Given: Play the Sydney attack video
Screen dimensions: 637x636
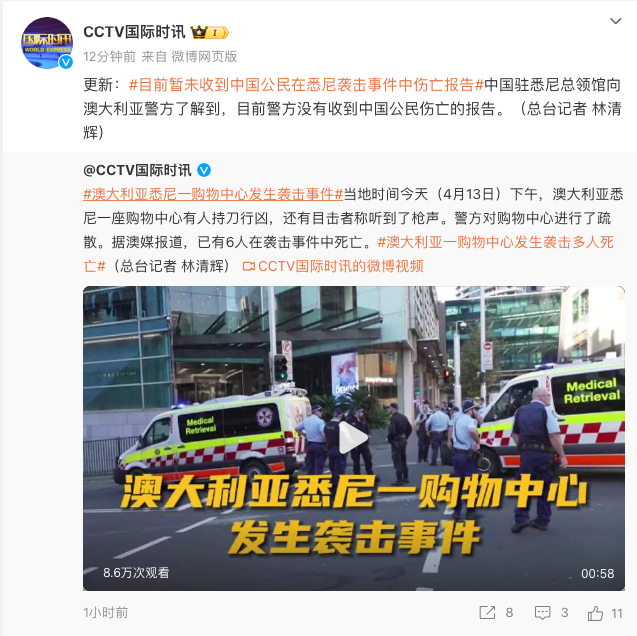Looking at the screenshot, I should click(353, 438).
